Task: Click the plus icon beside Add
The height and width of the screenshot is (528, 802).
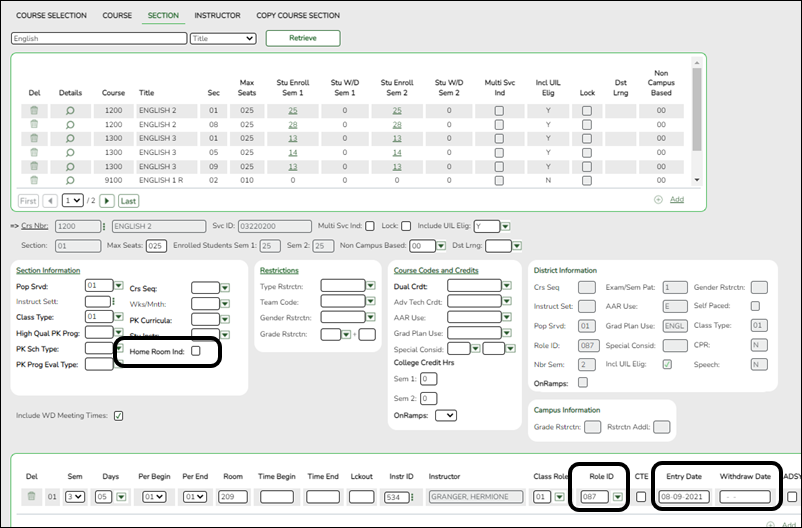Action: pos(658,200)
